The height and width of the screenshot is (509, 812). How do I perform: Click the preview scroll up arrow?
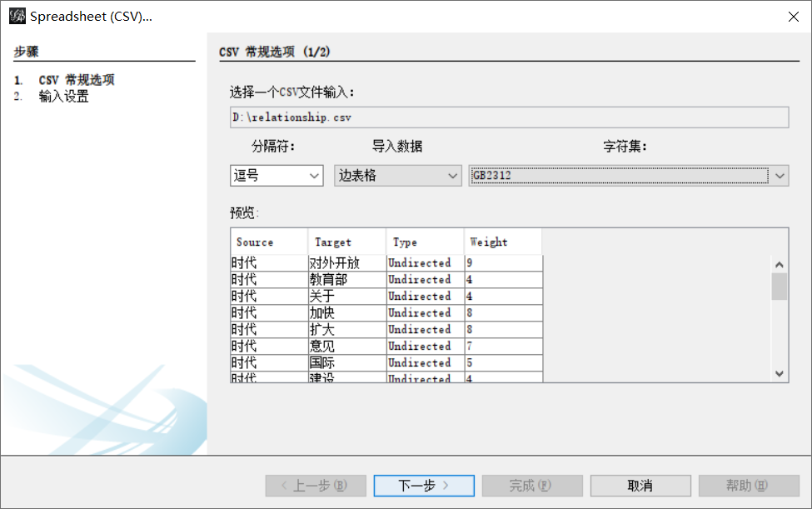pyautogui.click(x=780, y=265)
